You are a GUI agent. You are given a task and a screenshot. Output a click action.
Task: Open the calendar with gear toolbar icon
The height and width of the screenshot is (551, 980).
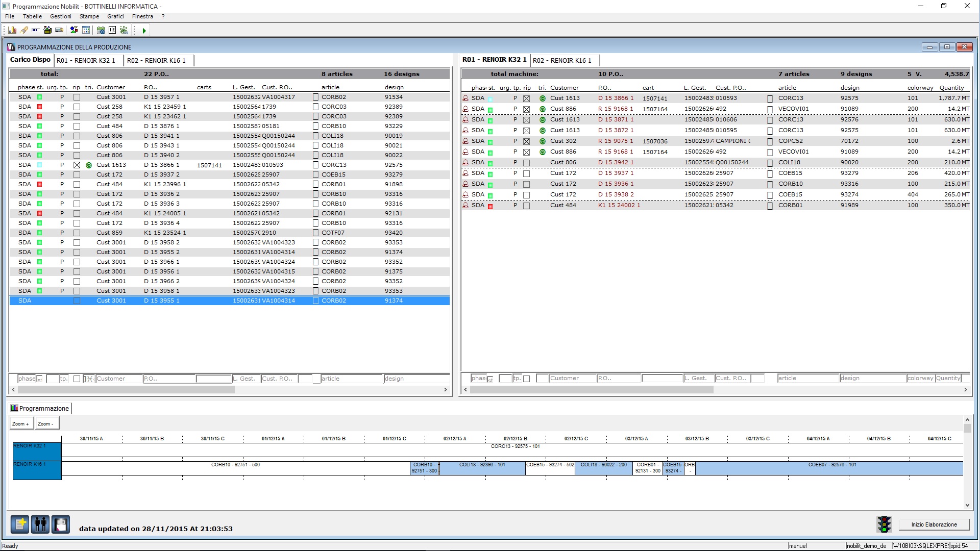pyautogui.click(x=101, y=30)
